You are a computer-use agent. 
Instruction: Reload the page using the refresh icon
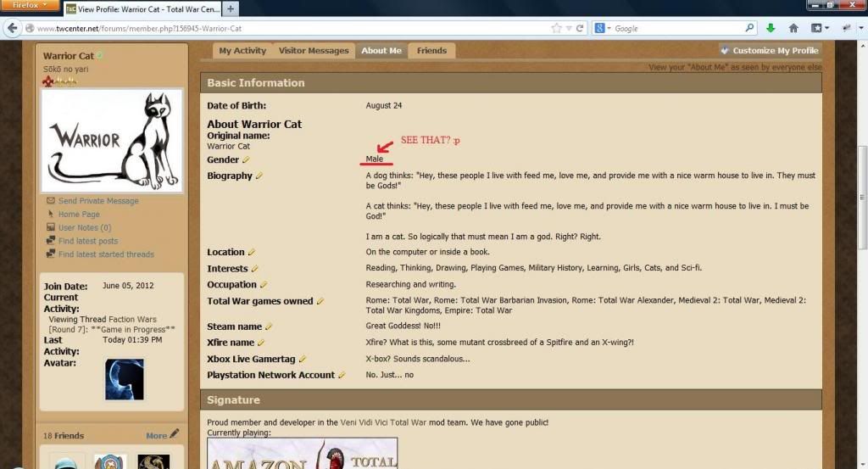click(581, 28)
